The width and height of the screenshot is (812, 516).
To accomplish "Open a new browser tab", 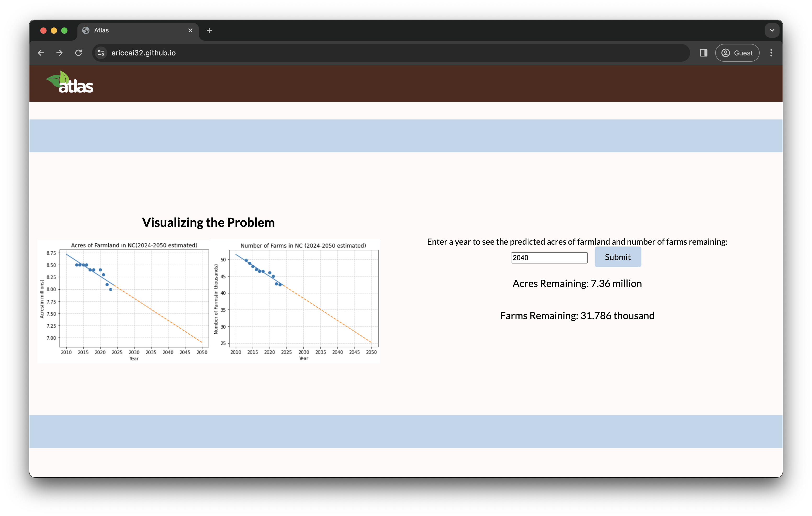I will 209,30.
